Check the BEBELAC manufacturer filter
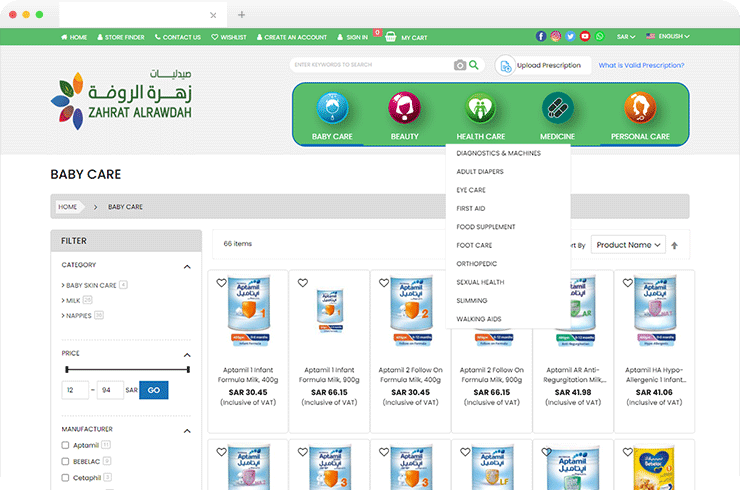 click(65, 461)
